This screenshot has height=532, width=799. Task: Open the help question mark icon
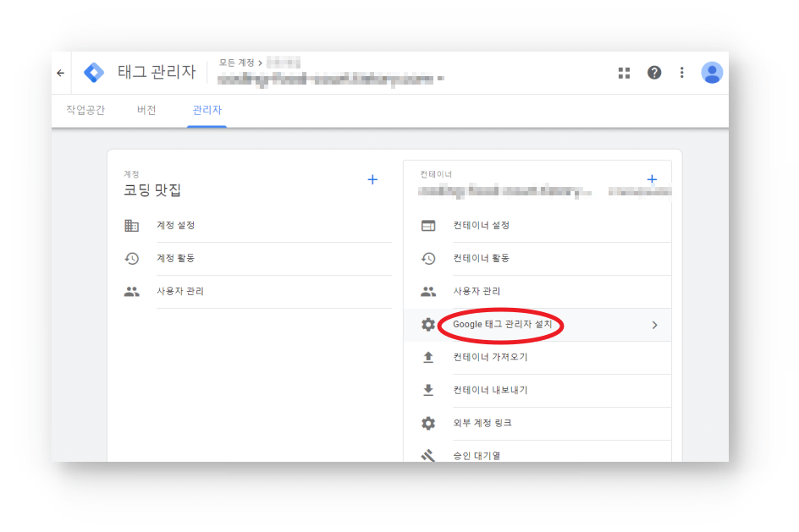[x=653, y=73]
